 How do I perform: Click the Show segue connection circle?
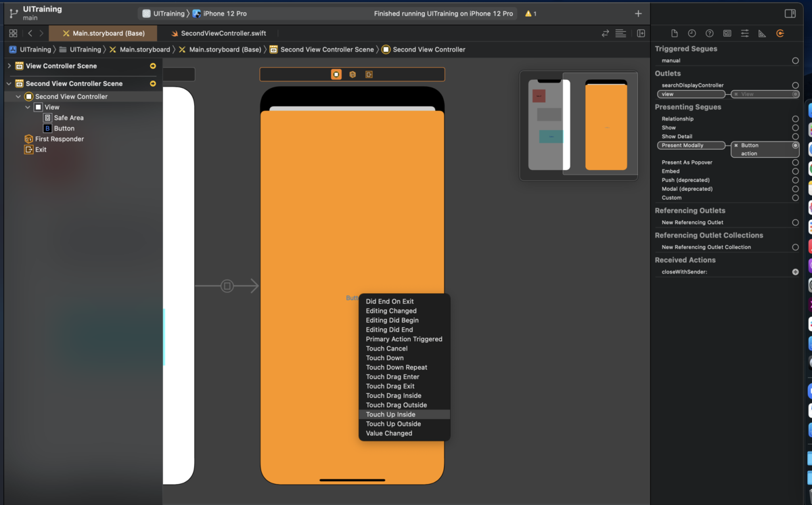tap(795, 128)
